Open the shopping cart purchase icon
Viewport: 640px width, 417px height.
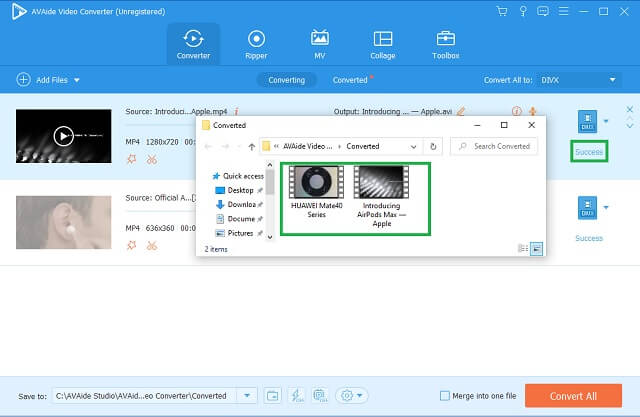[x=502, y=11]
